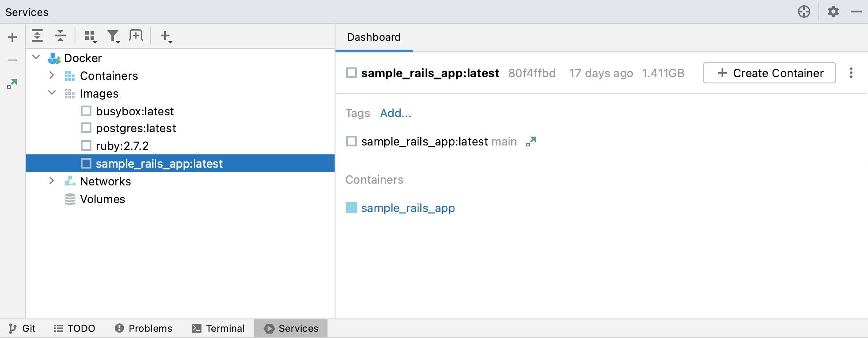Click the green arrow icon beside main tag
This screenshot has height=338, width=868.
(x=531, y=141)
